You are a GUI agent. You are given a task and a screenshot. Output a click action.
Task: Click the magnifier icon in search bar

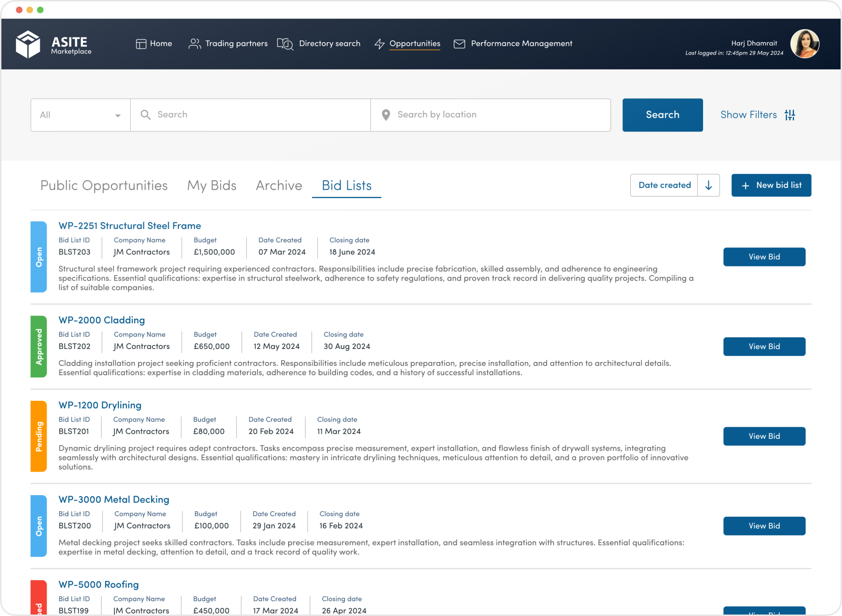click(x=146, y=115)
